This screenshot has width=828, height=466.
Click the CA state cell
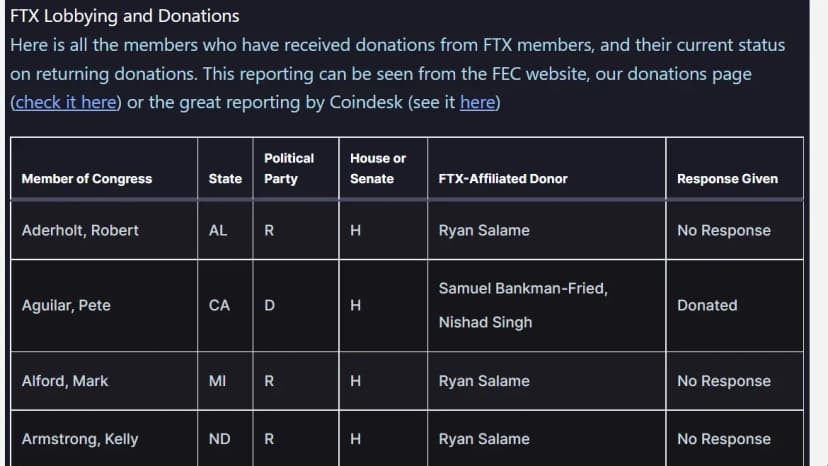pyautogui.click(x=219, y=305)
